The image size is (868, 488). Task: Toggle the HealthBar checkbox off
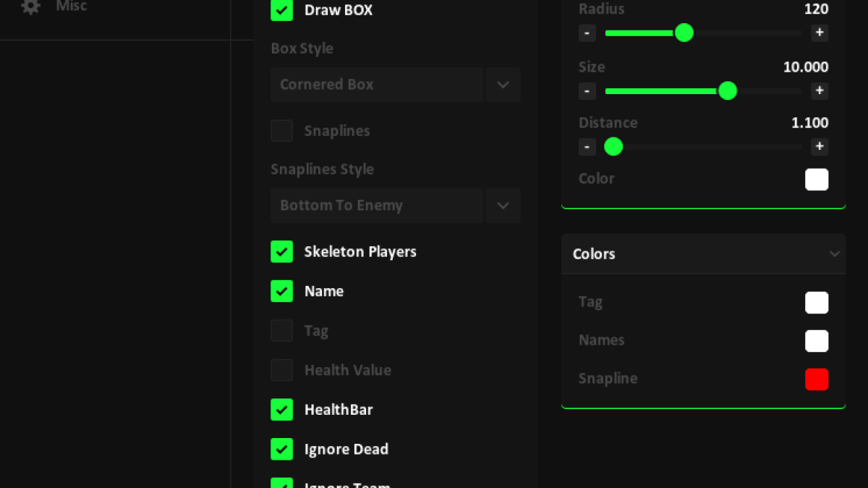pyautogui.click(x=281, y=410)
